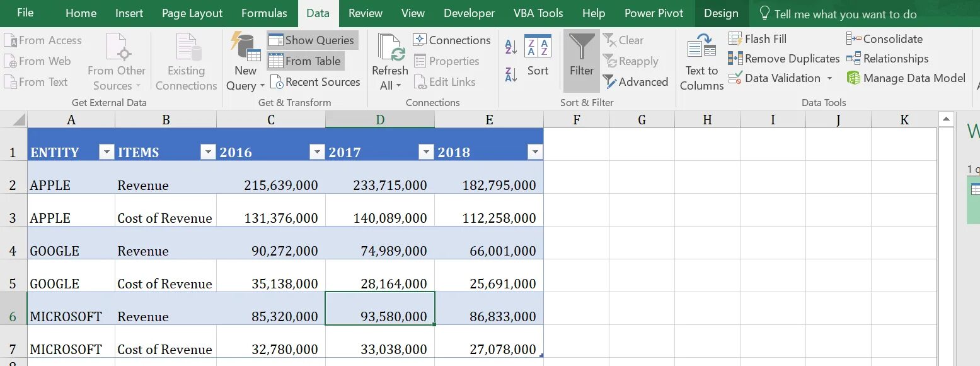Screen dimensions: 980x366
Task: Click Clear in the Sort & Filter group
Action: (623, 40)
